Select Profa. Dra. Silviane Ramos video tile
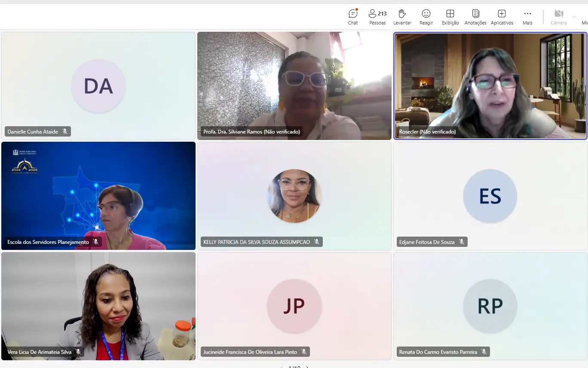 tap(294, 86)
